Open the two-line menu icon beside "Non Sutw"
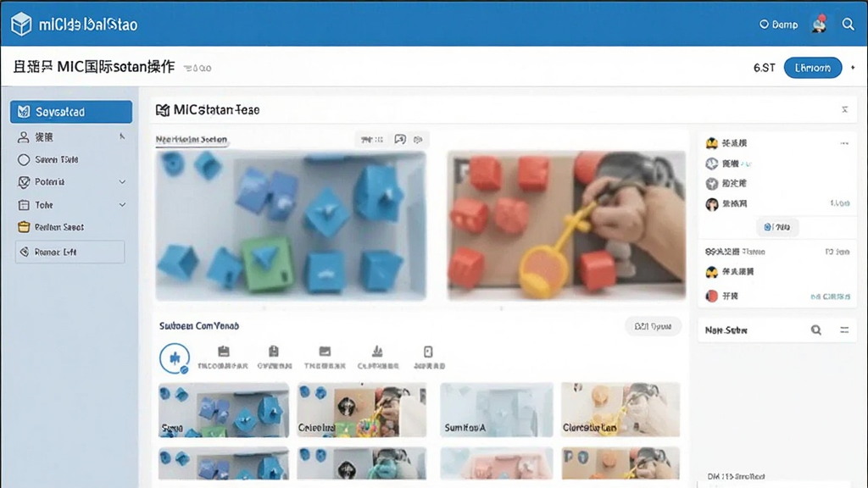Viewport: 868px width, 488px height. pos(844,330)
